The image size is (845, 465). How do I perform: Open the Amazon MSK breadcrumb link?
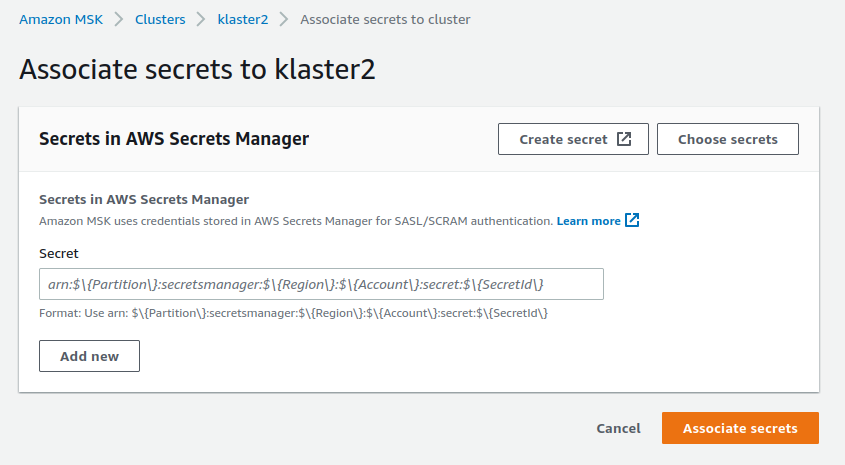point(61,19)
